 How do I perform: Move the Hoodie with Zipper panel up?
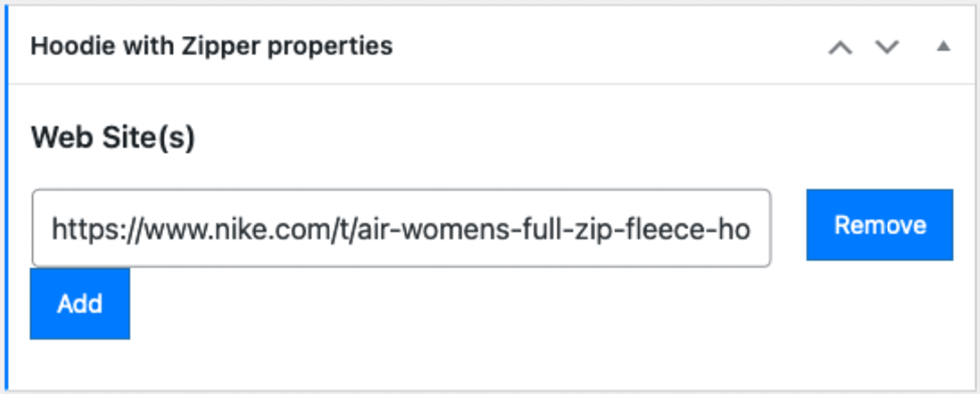[x=840, y=48]
